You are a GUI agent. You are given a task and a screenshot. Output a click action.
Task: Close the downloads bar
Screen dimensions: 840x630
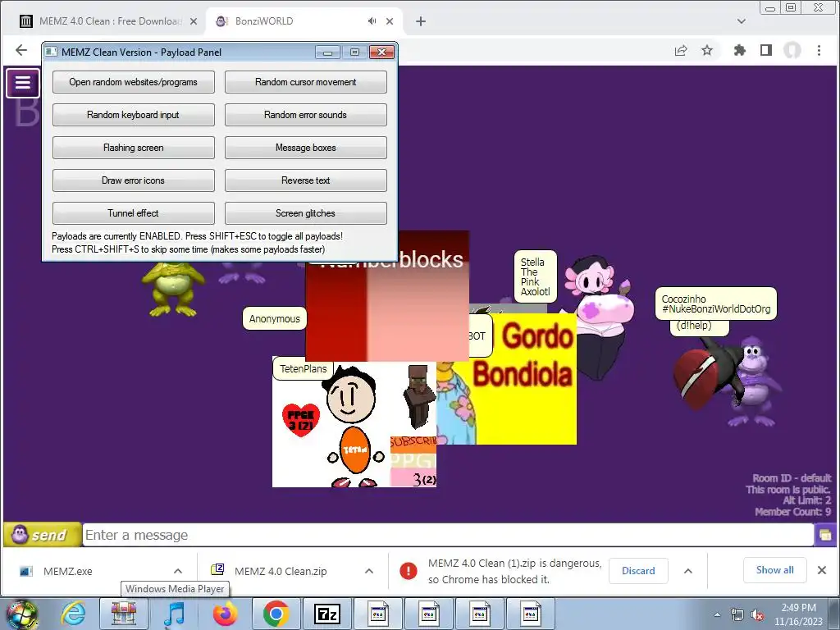(x=822, y=570)
